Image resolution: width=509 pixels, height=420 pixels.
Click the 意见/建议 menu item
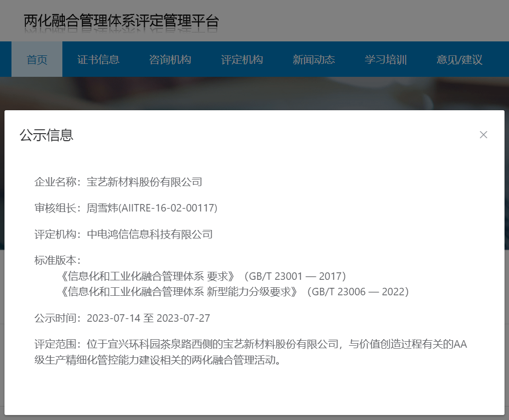tap(459, 60)
